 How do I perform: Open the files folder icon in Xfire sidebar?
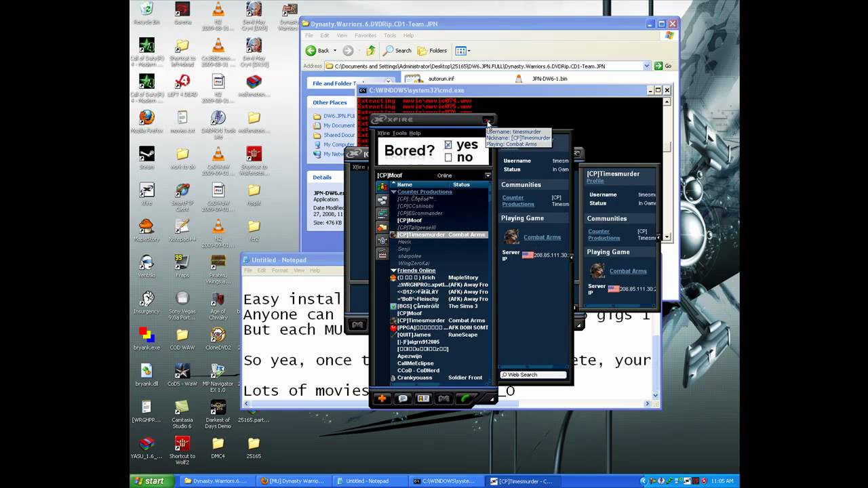tap(382, 227)
